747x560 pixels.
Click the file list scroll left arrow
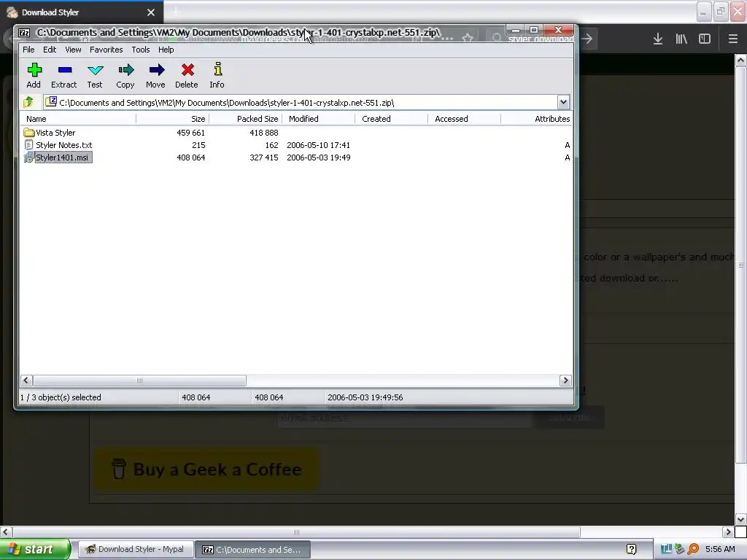[27, 381]
